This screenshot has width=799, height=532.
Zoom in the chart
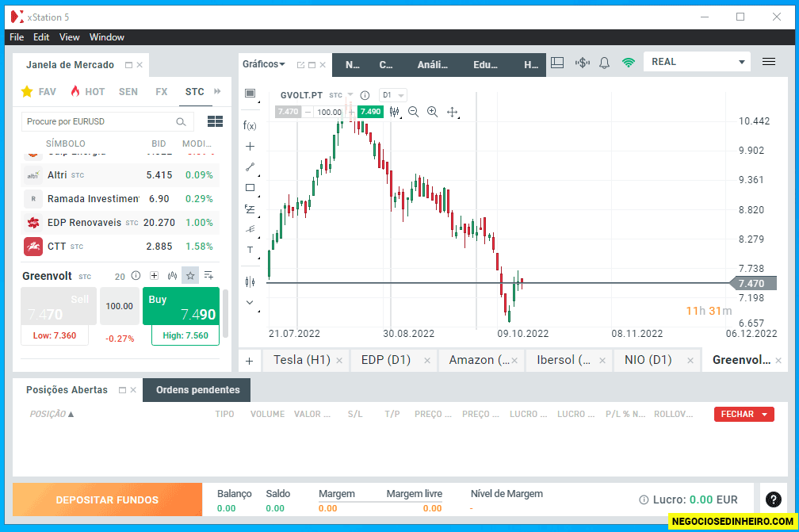pos(432,112)
